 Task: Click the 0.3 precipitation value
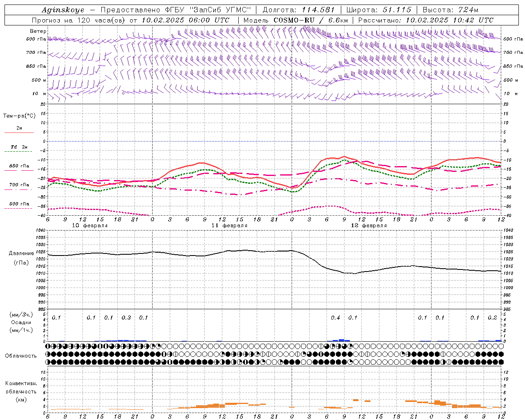pos(126,318)
